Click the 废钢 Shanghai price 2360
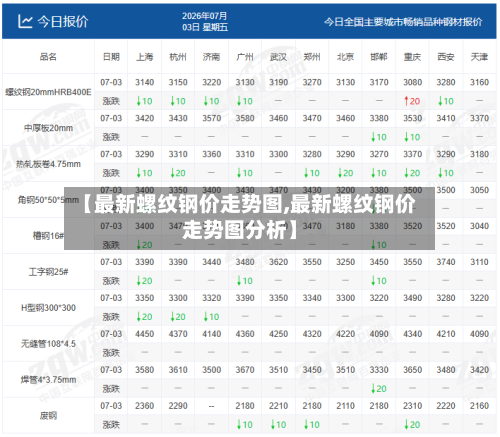The image size is (500, 437). 144,406
